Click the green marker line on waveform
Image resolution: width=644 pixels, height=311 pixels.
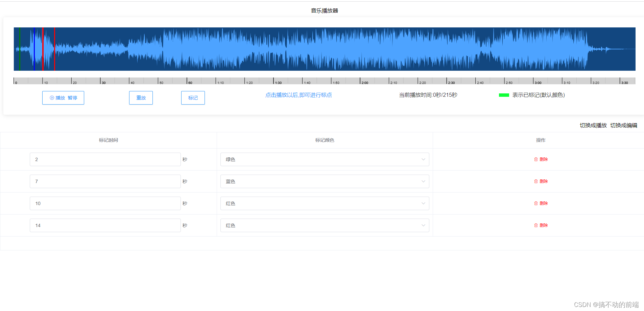[x=20, y=49]
